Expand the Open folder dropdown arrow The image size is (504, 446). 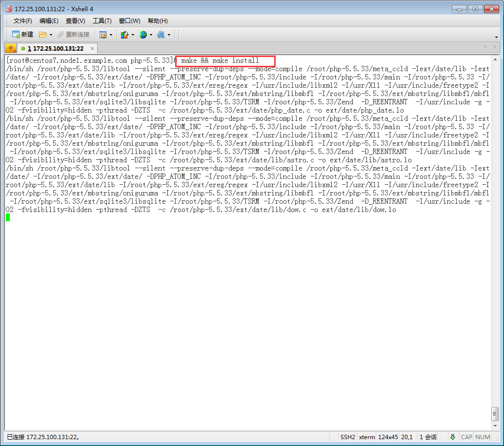51,35
